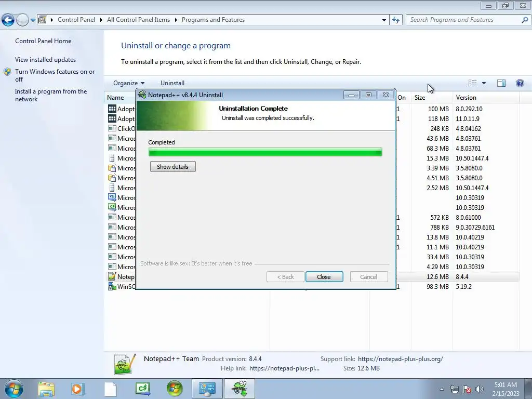Click the Notepad++ details pane icon
532x399 pixels.
pos(125,364)
